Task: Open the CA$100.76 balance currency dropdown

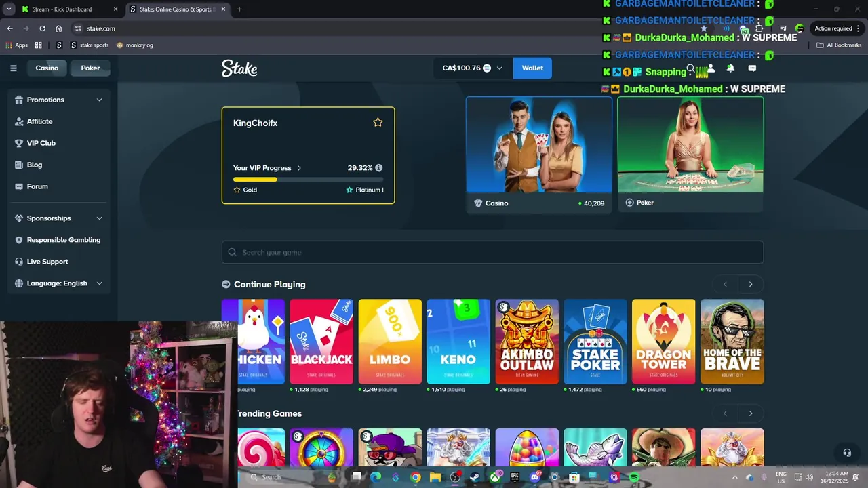Action: click(473, 68)
